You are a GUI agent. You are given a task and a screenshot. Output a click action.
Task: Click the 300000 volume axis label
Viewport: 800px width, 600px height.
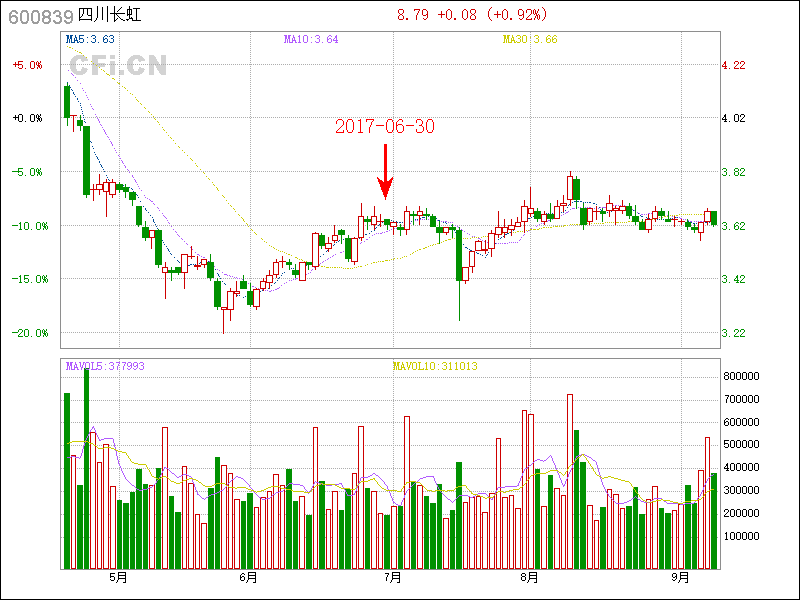tap(741, 490)
